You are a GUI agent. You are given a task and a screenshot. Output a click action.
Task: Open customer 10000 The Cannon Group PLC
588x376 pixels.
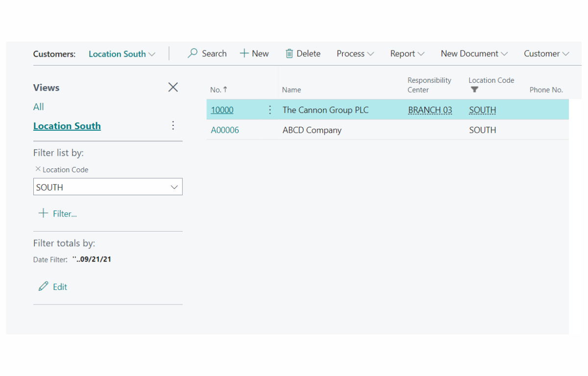[x=222, y=110]
